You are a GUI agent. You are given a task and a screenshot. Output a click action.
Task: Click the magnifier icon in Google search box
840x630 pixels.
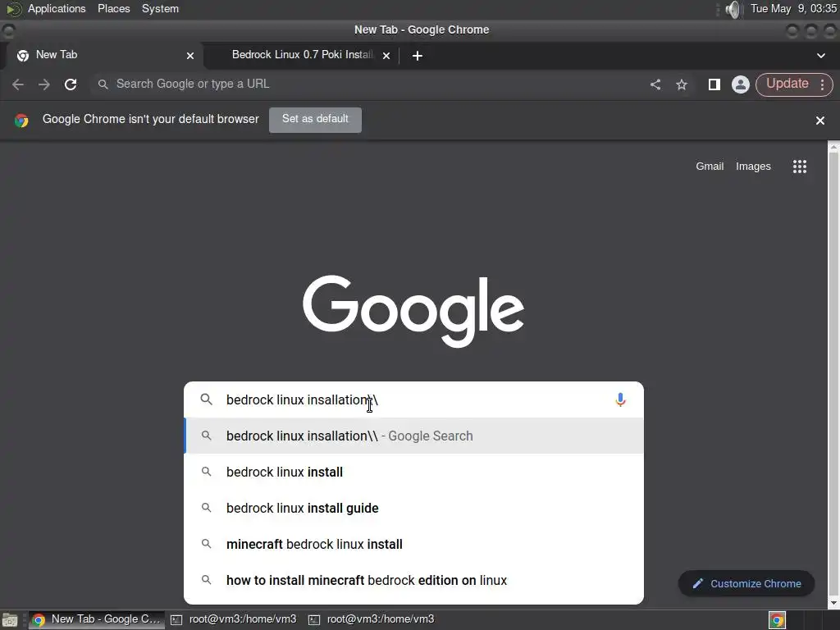pyautogui.click(x=206, y=399)
